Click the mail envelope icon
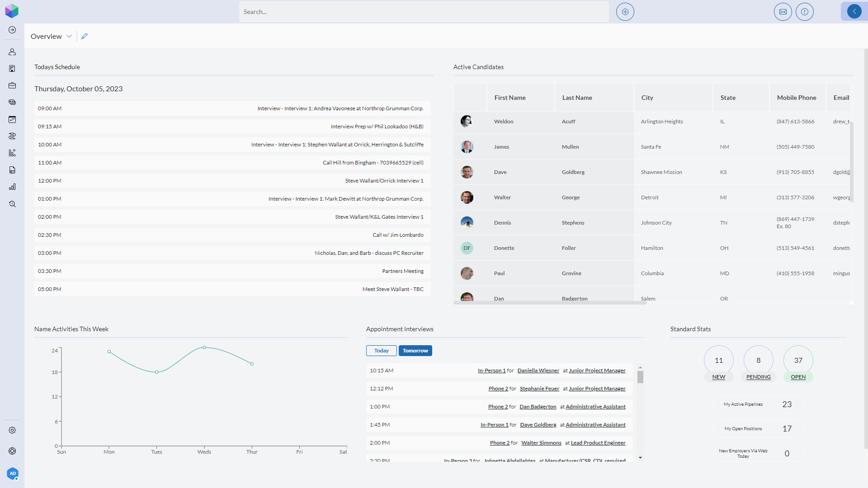 (783, 12)
